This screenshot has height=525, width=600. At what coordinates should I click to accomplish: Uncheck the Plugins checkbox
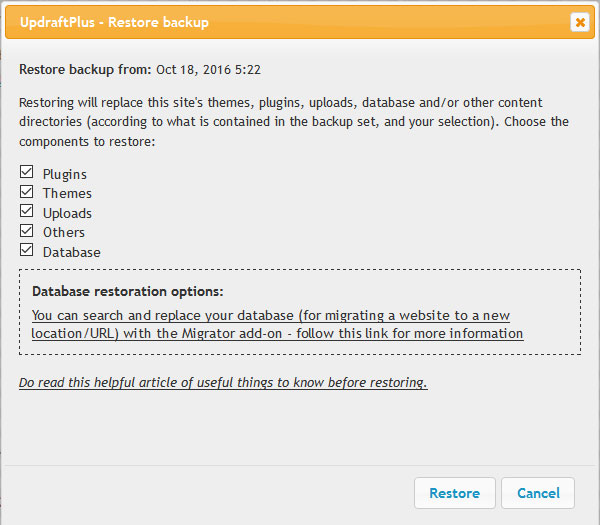[26, 173]
